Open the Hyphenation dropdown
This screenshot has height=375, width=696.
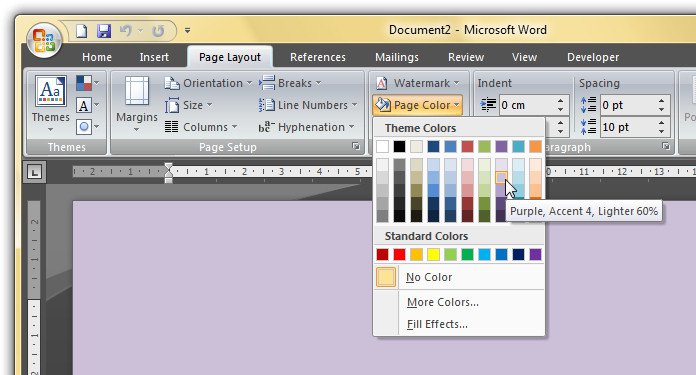(307, 127)
